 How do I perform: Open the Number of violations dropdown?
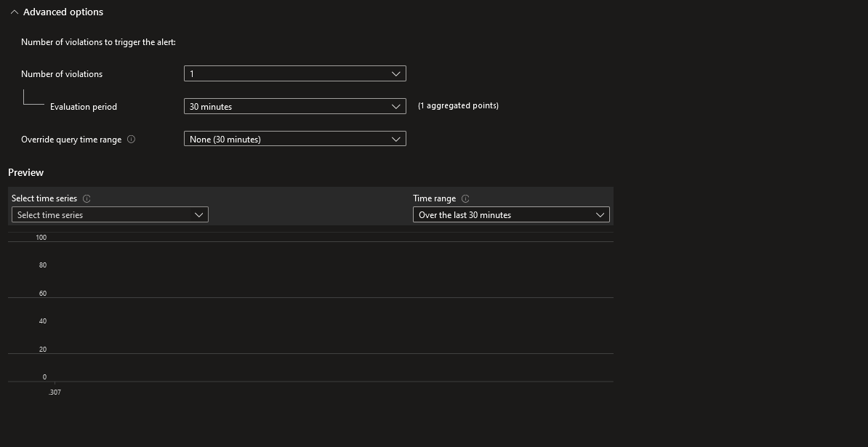coord(295,73)
